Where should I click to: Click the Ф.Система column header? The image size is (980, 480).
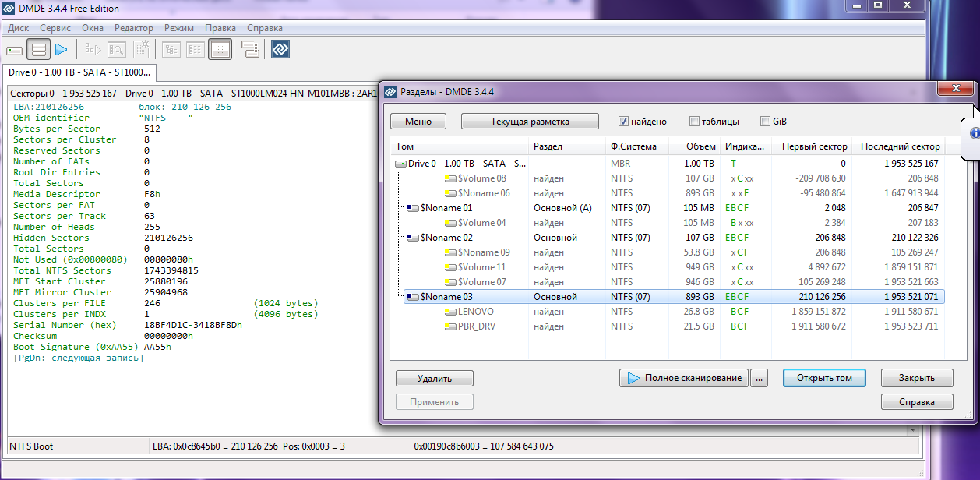tap(636, 146)
